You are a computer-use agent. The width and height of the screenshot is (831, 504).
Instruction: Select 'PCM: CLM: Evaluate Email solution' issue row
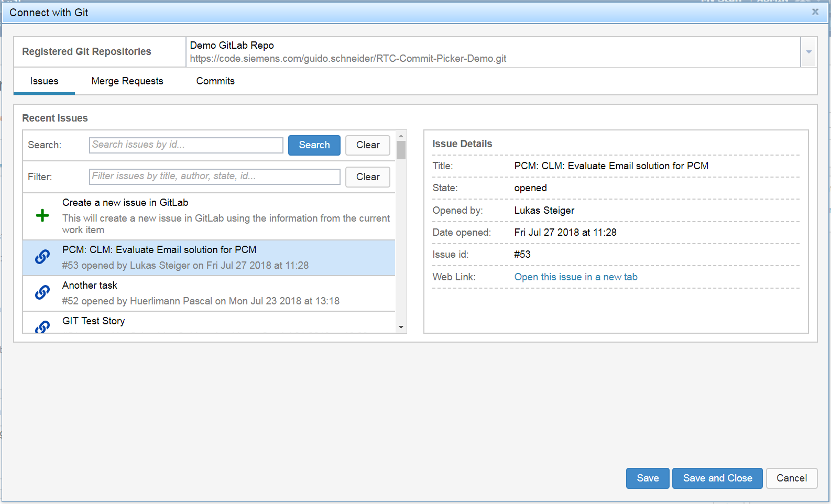[x=209, y=258]
